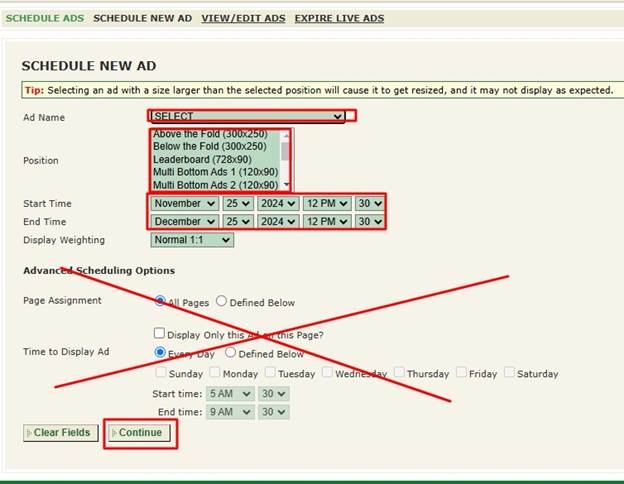624x484 pixels.
Task: Check the Monday checkbox
Action: click(x=215, y=372)
